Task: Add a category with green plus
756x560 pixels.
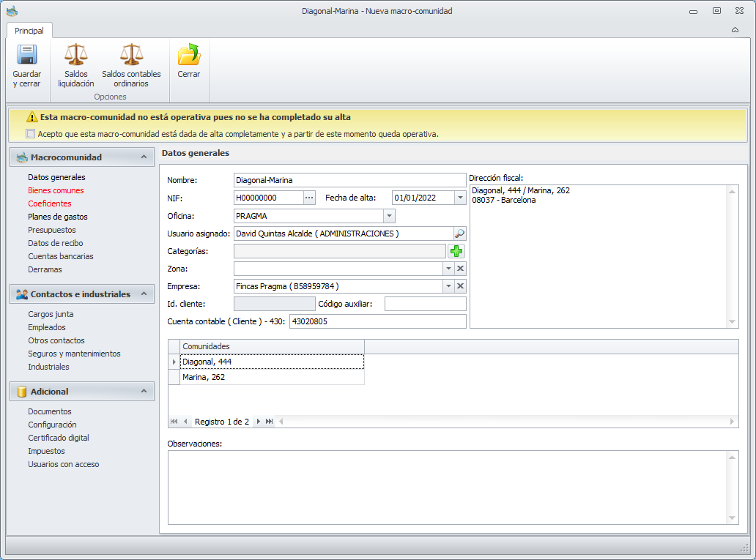Action: (456, 251)
